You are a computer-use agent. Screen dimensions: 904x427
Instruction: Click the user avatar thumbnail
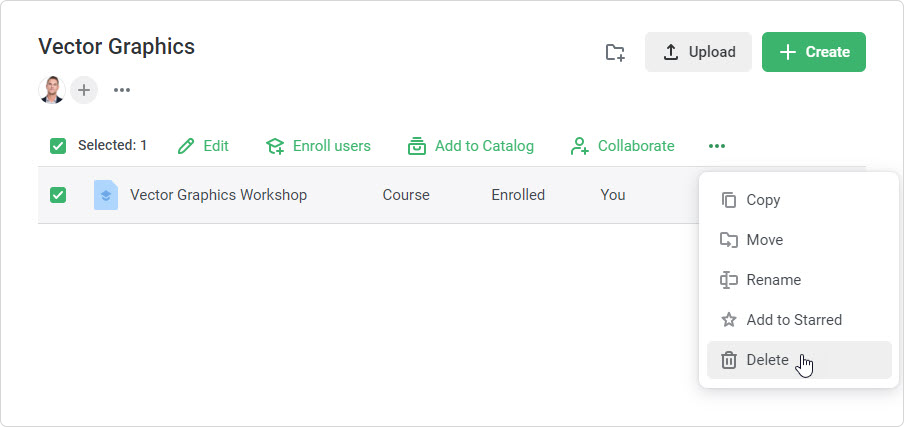tap(51, 90)
